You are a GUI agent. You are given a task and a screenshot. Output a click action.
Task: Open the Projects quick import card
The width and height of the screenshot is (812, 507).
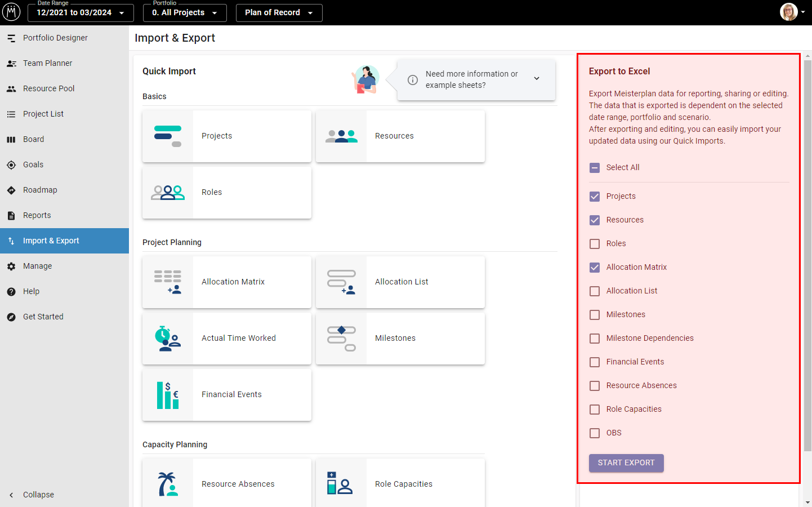click(227, 136)
